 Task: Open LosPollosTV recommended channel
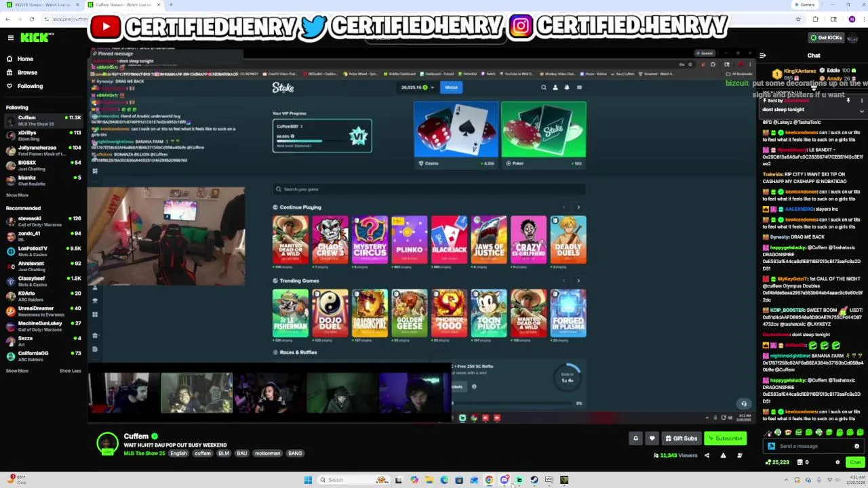click(43, 251)
